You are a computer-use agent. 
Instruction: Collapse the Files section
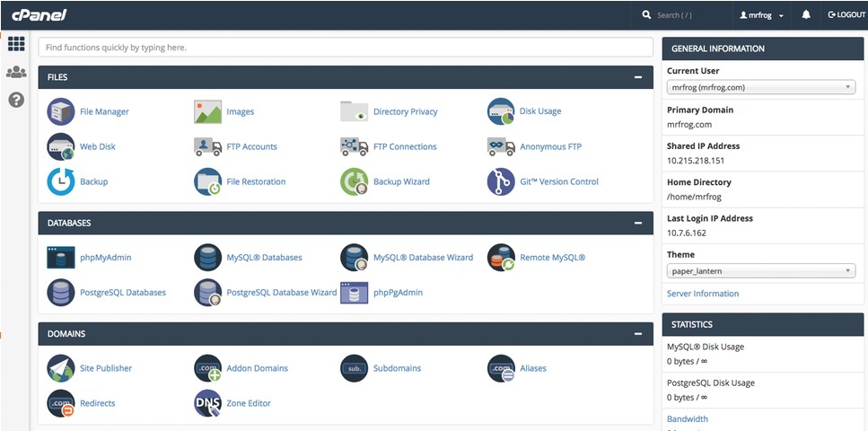click(x=638, y=77)
